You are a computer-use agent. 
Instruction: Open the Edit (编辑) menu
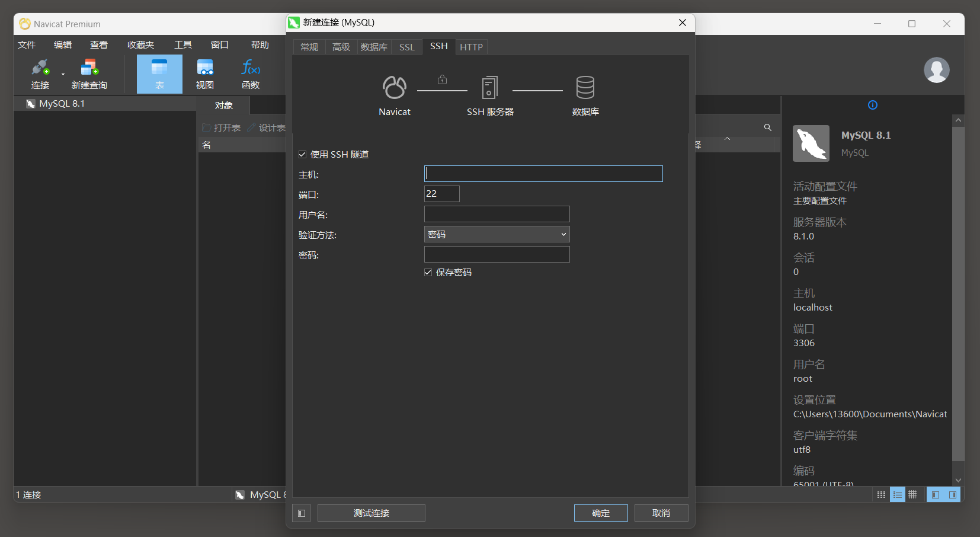click(x=63, y=45)
